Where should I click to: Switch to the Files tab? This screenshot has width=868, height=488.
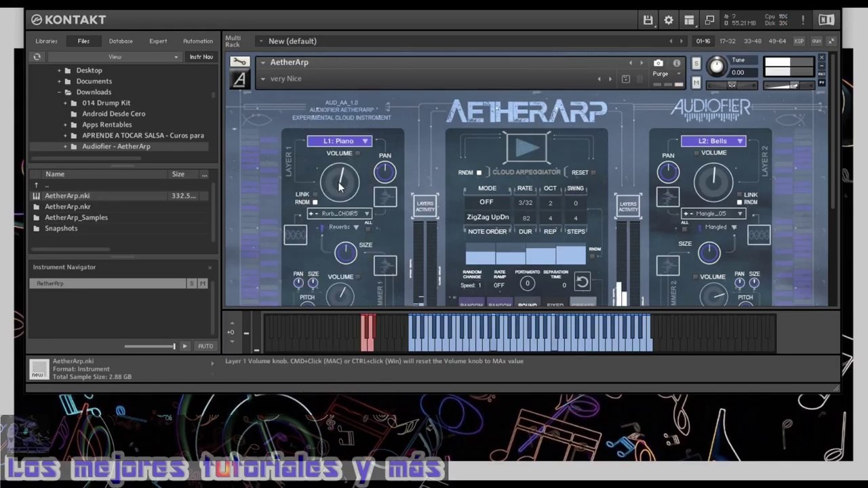[x=83, y=41]
